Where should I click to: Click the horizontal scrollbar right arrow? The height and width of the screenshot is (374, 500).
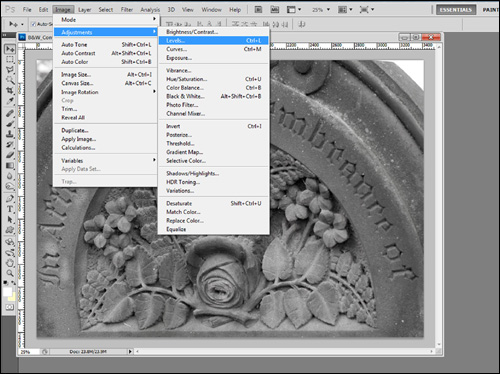coord(432,351)
